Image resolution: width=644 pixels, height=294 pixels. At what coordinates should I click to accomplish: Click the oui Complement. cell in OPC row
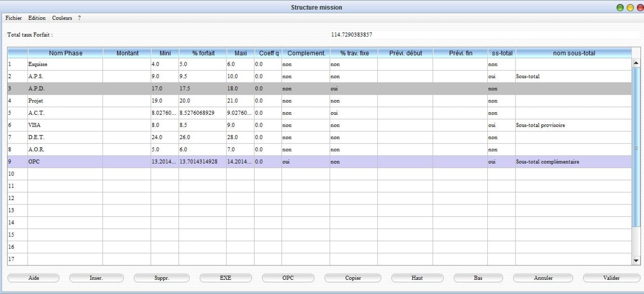(x=306, y=161)
